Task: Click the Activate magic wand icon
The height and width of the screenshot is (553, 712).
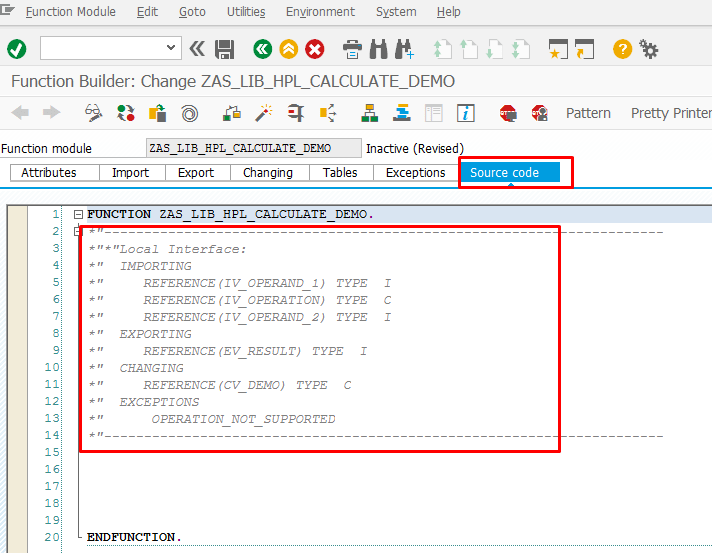Action: (263, 113)
